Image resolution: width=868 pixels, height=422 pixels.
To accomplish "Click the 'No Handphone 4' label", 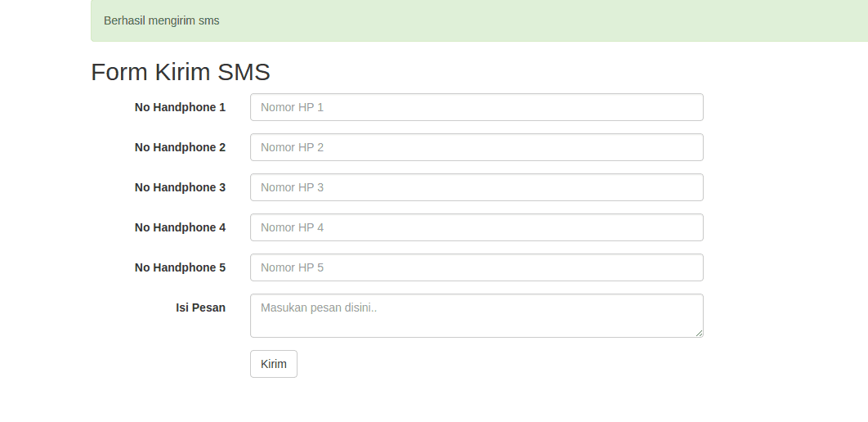I will 180,227.
